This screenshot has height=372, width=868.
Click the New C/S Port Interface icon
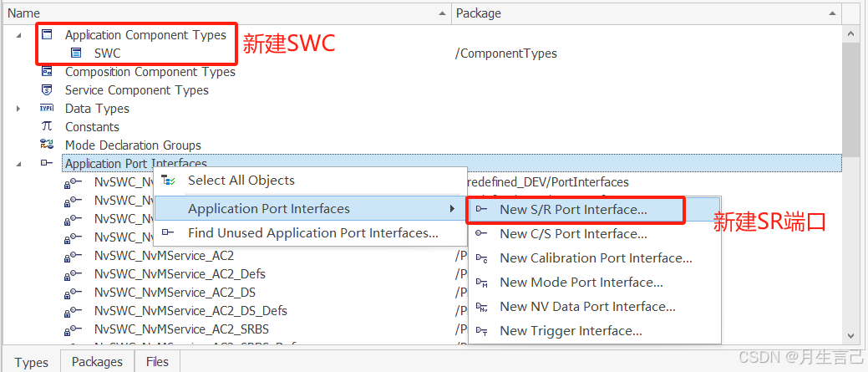pos(482,233)
